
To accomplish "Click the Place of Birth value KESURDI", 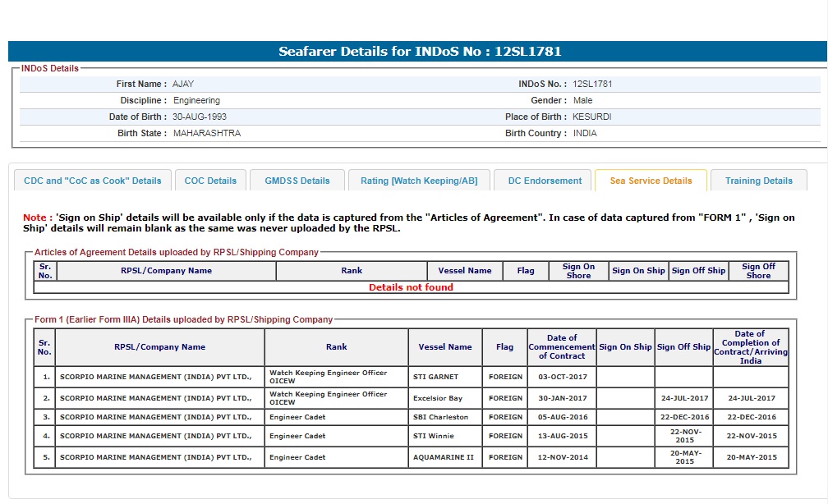I will (x=591, y=117).
